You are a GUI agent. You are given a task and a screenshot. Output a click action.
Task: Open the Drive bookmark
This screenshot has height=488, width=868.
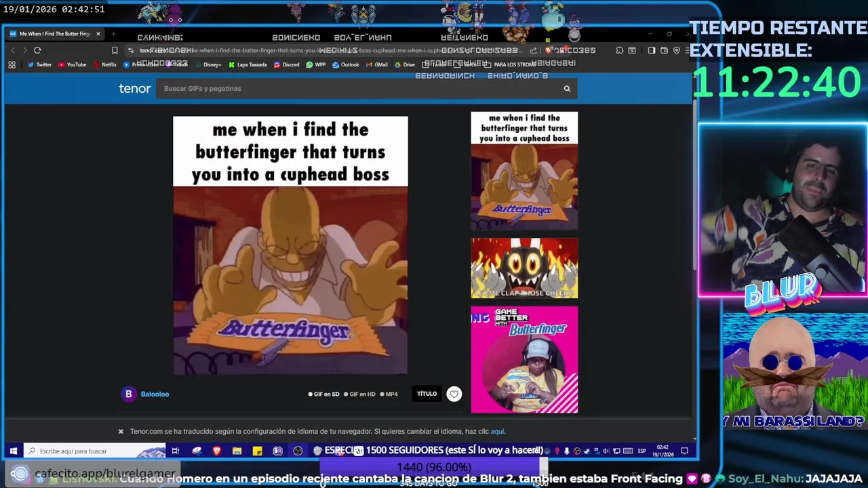coord(404,65)
